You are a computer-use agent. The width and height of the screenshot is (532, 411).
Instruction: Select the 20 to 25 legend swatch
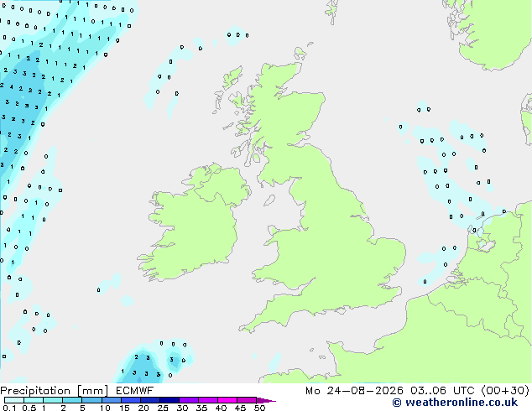[x=149, y=400]
